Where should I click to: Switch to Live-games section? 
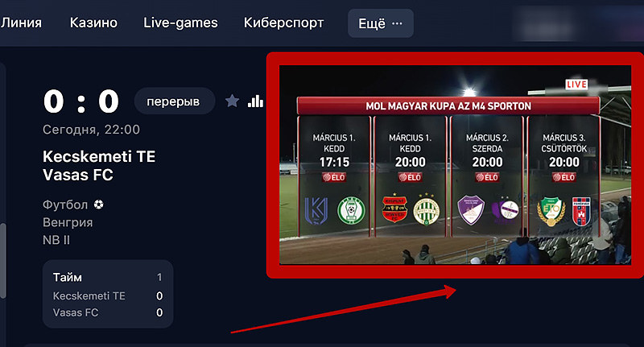(180, 23)
